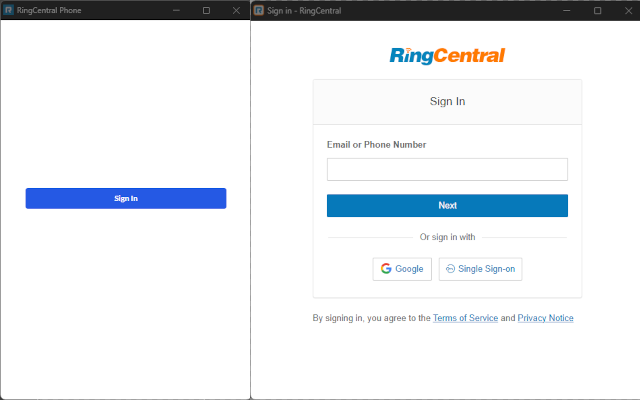Maximize the Sign in - RingCentral window
This screenshot has width=640, height=400.
[598, 10]
